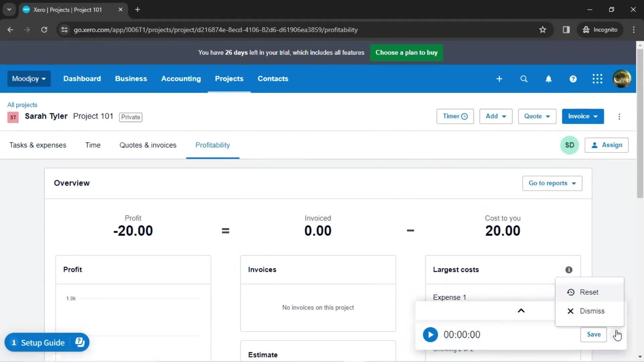
Task: Open the Chrome menu three dots
Action: point(634,30)
